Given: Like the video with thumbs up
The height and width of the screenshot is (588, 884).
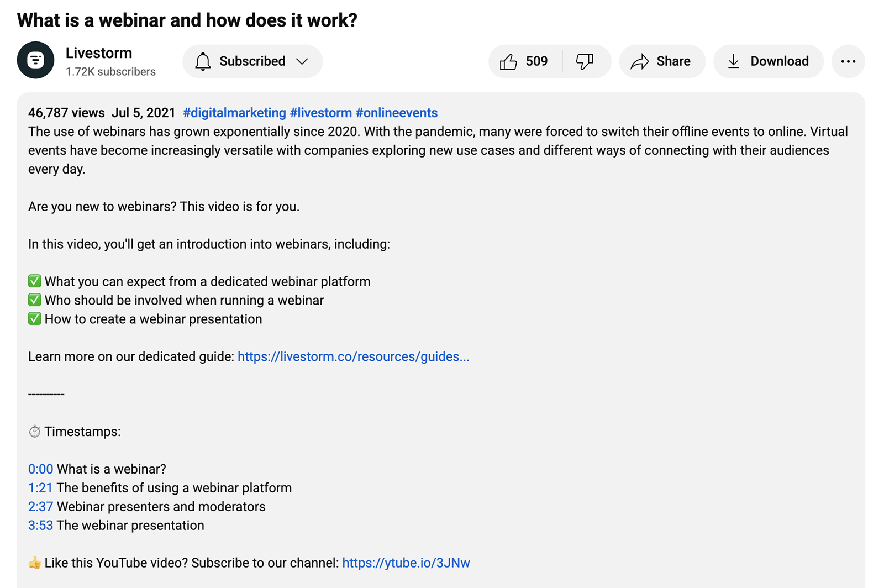Looking at the screenshot, I should tap(508, 61).
